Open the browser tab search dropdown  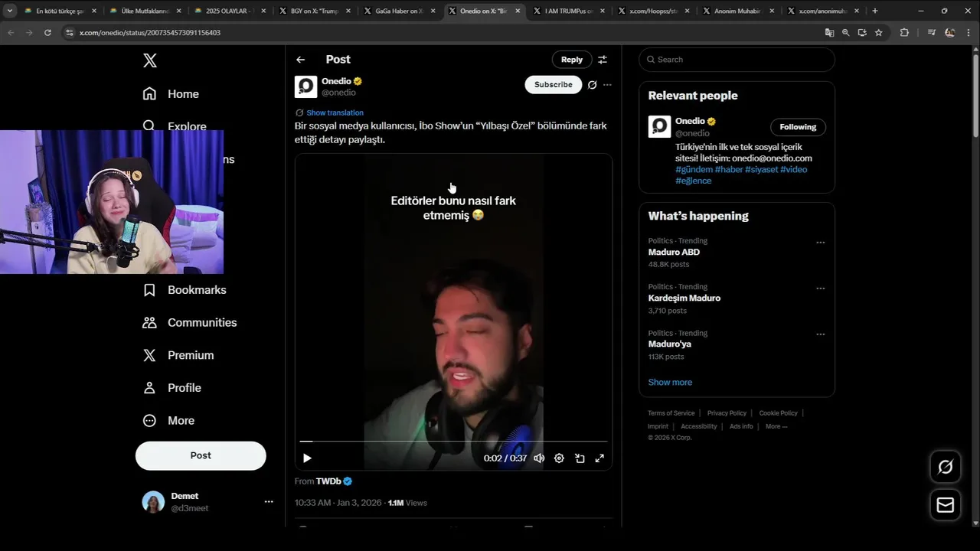[x=10, y=11]
